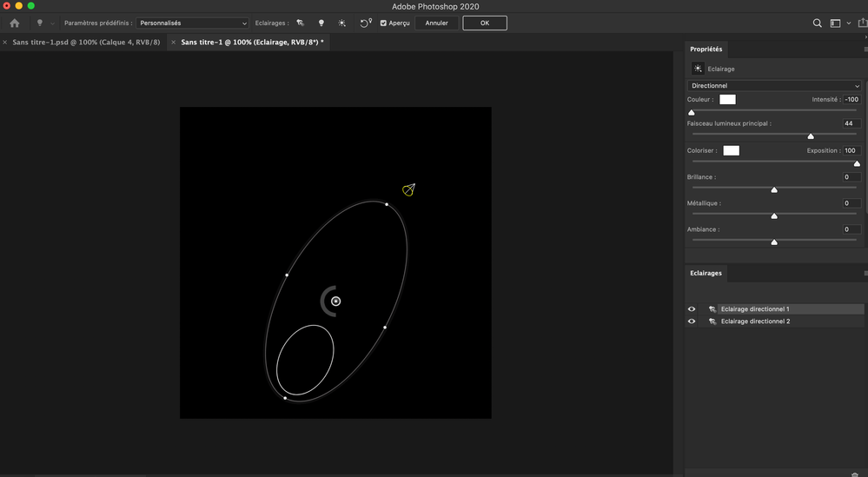Viewport: 868px width, 477px height.
Task: Click the Exposition slider handle
Action: (x=857, y=163)
